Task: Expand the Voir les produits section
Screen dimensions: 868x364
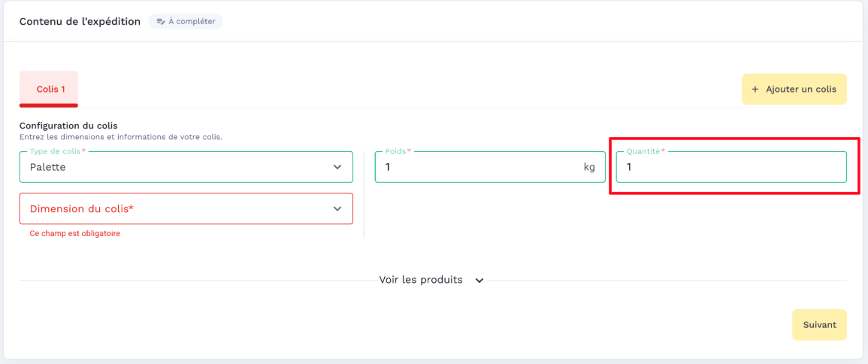Action: coord(421,280)
